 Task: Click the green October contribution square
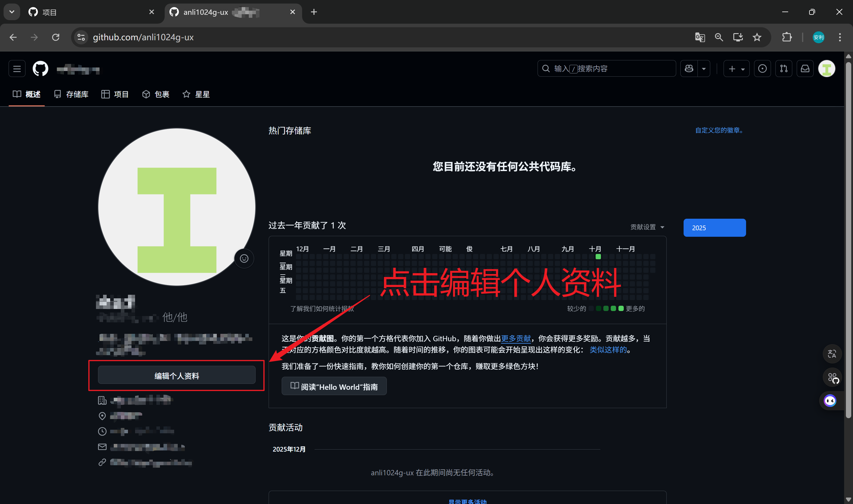(598, 257)
